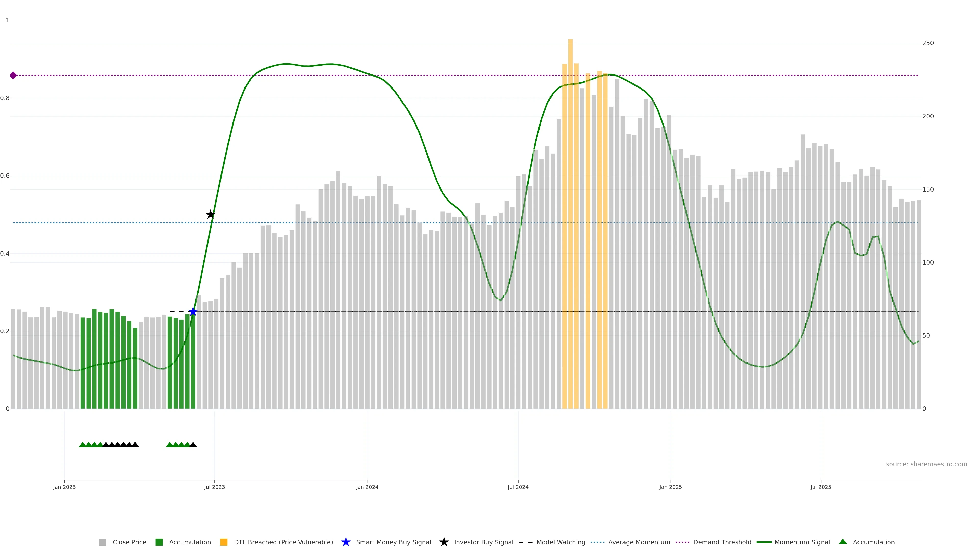Screen dimensions: 980x551
Task: Click the purple diamond Demand Threshold marker
Action: 13,75
